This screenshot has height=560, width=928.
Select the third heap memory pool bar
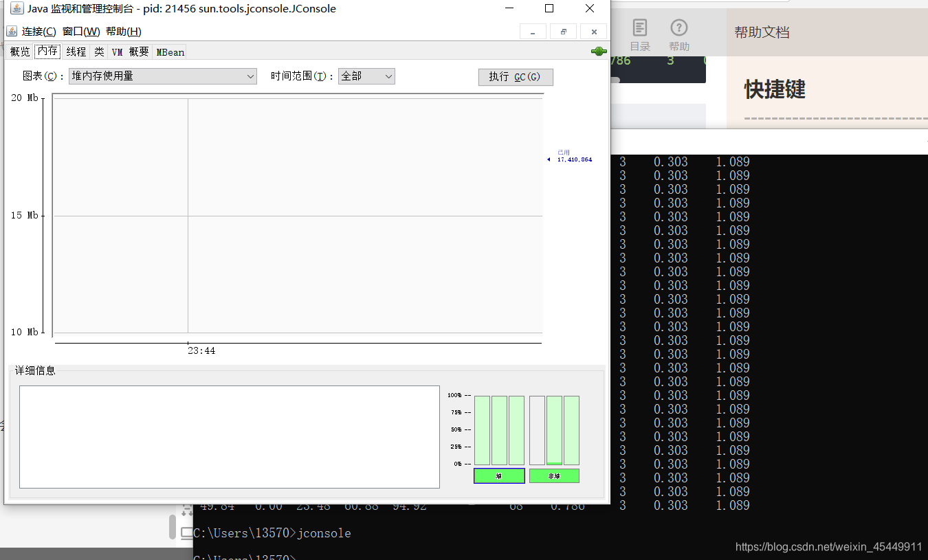tap(516, 430)
